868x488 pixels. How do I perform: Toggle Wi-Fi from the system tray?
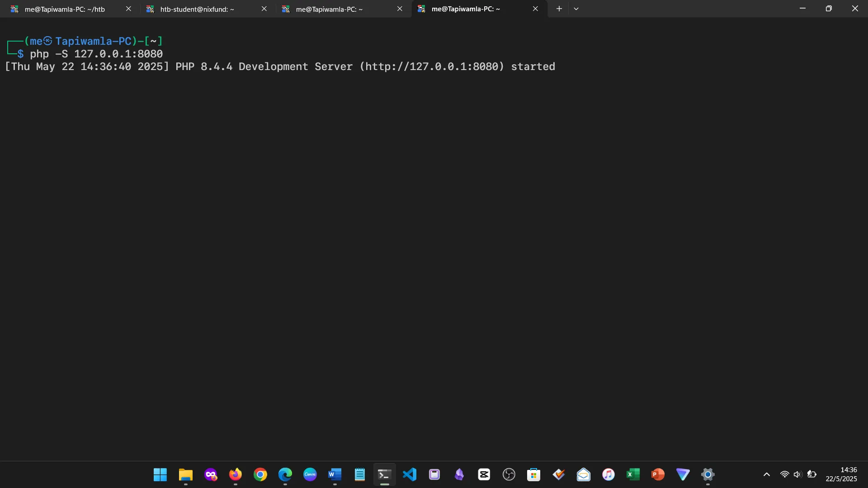pos(785,474)
